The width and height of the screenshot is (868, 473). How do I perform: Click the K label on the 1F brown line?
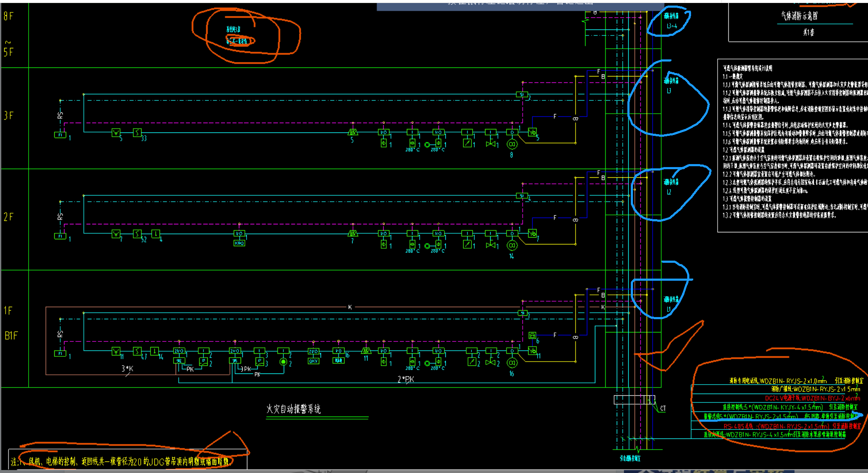point(350,307)
